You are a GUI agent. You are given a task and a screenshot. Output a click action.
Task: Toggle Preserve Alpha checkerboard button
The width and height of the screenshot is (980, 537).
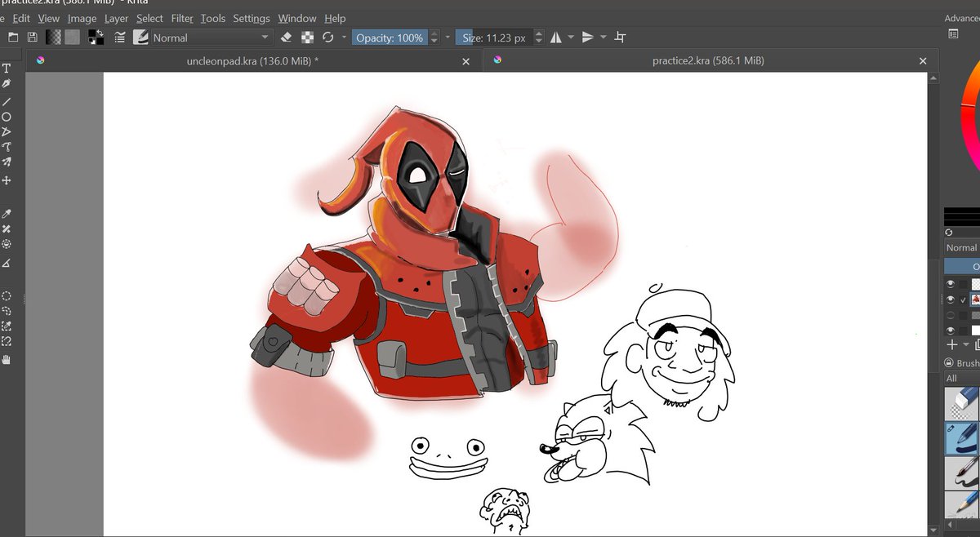coord(307,38)
